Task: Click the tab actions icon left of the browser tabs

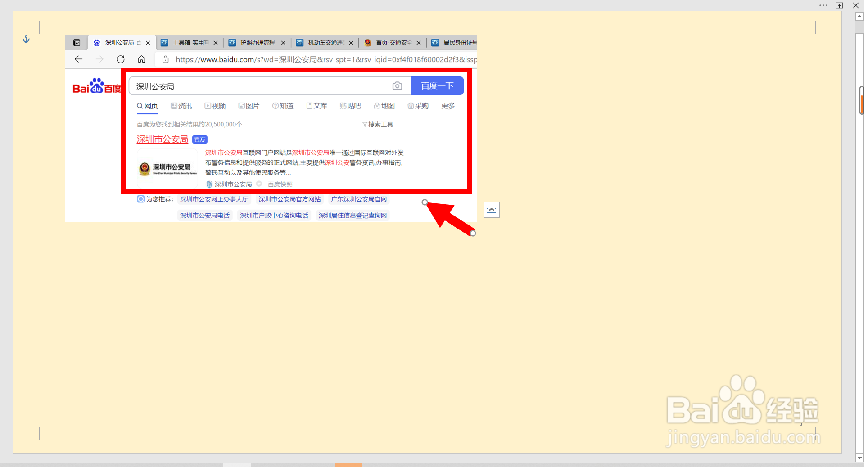Action: (x=77, y=43)
